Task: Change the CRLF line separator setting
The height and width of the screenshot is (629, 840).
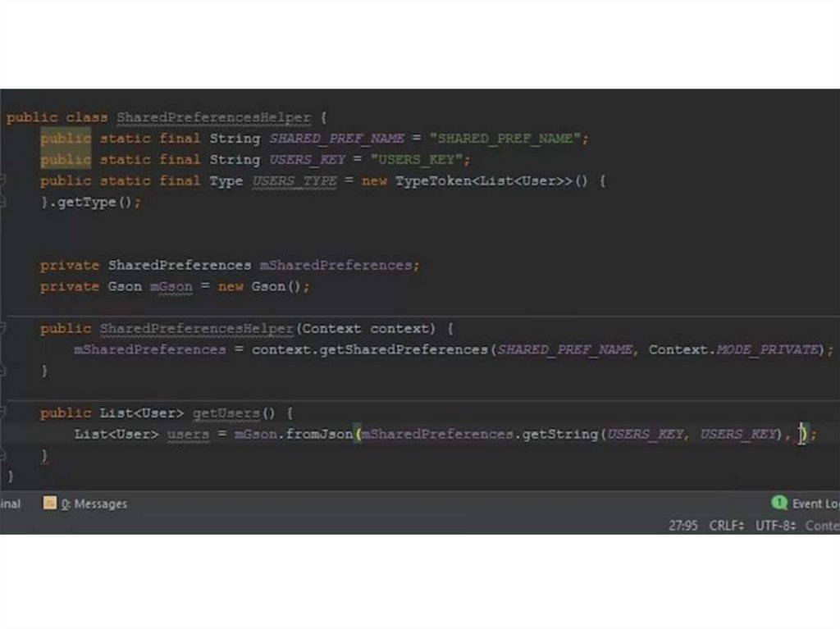Action: (727, 526)
